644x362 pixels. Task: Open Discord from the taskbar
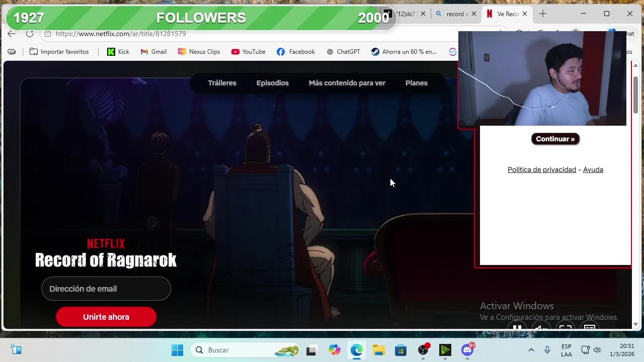pos(468,350)
